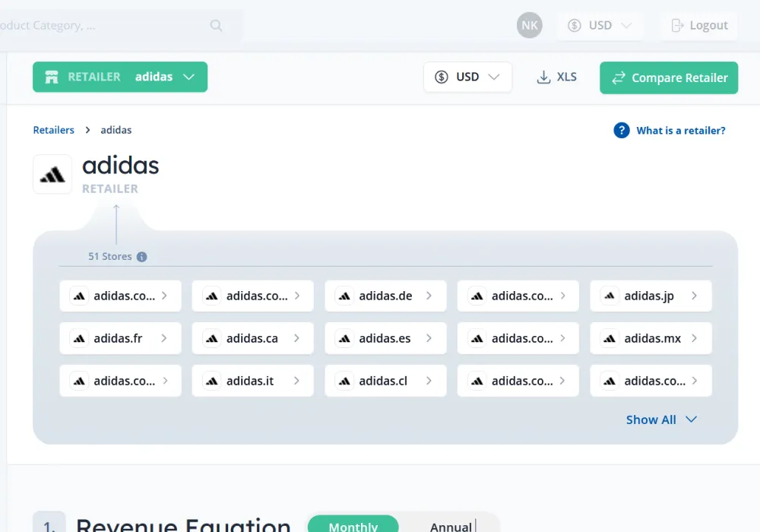The width and height of the screenshot is (760, 532).
Task: Expand store list with Show All
Action: (661, 420)
